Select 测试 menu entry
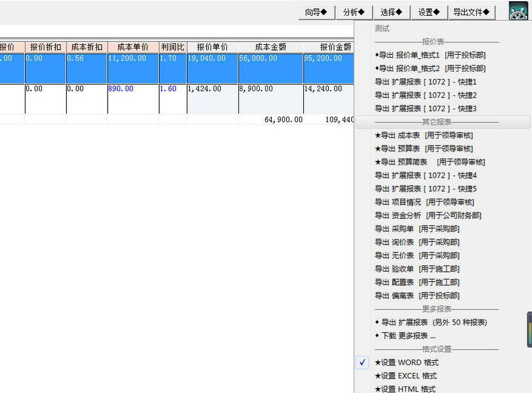Screen dimensions: 532x393 (382, 29)
